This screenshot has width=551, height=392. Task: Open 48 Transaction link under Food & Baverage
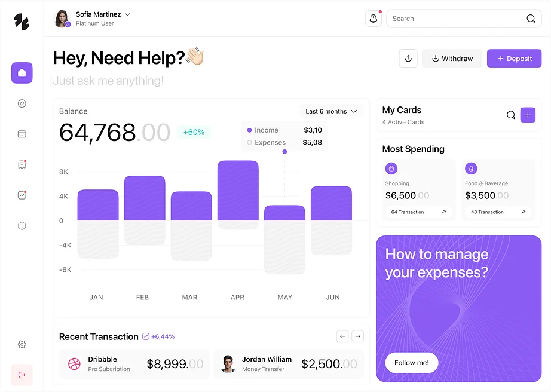[x=498, y=212]
